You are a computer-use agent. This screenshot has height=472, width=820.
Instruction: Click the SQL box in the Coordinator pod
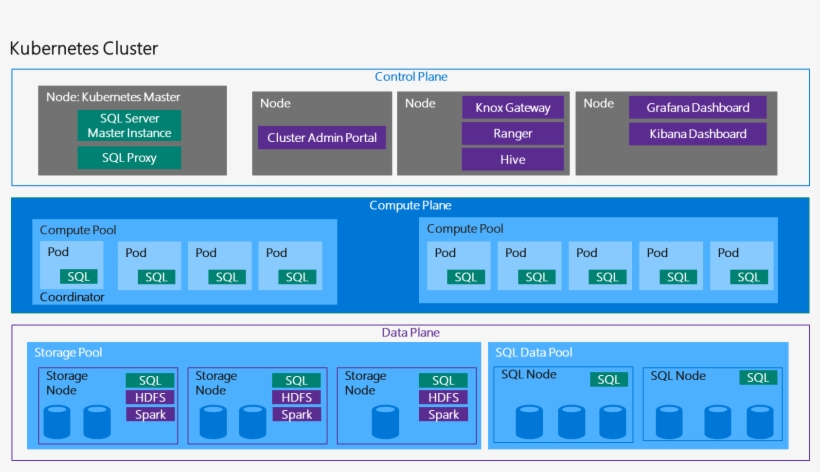pyautogui.click(x=77, y=277)
